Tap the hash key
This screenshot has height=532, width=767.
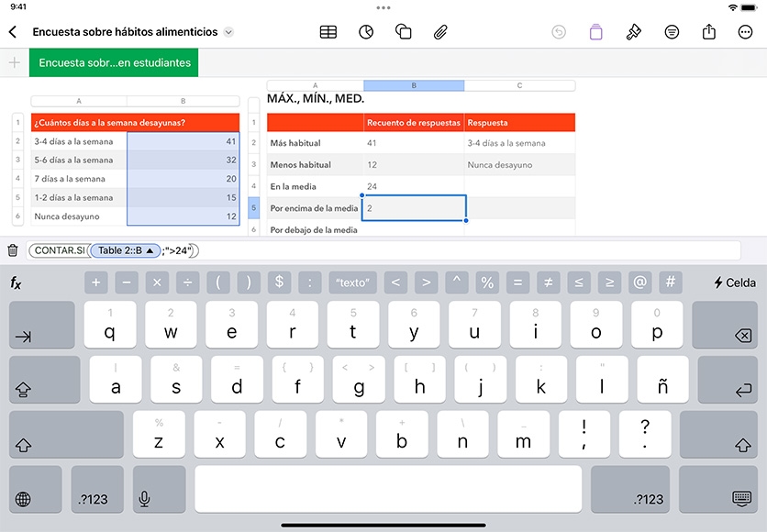tap(671, 283)
